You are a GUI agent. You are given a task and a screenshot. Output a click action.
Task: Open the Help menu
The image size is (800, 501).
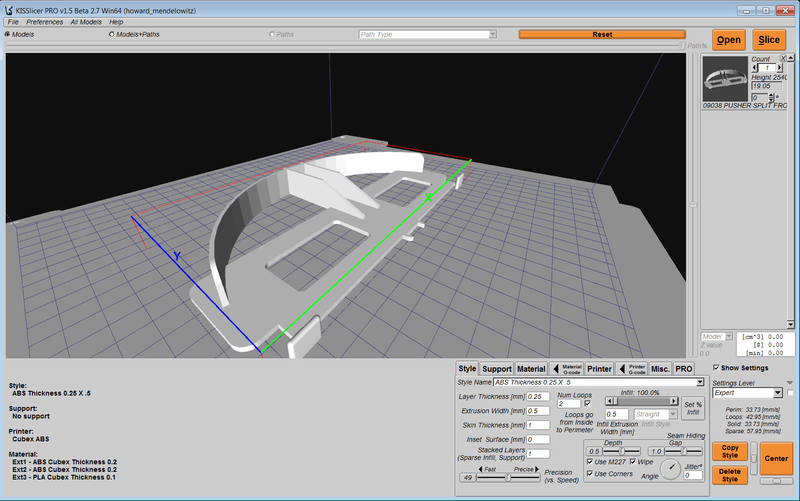116,22
